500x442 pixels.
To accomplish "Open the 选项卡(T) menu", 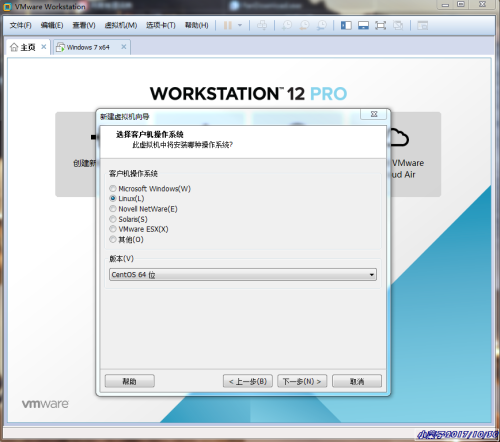I will pos(161,25).
